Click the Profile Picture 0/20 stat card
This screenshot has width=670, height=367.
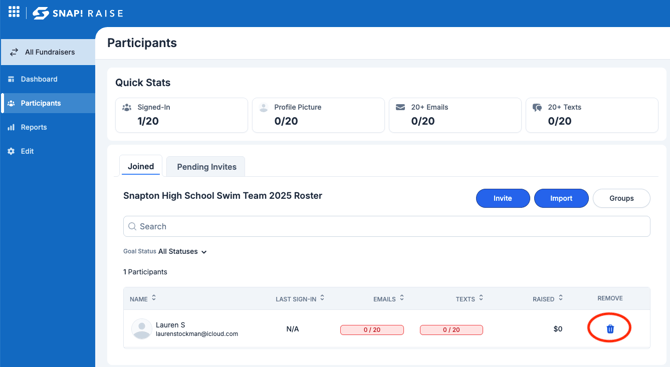click(318, 115)
